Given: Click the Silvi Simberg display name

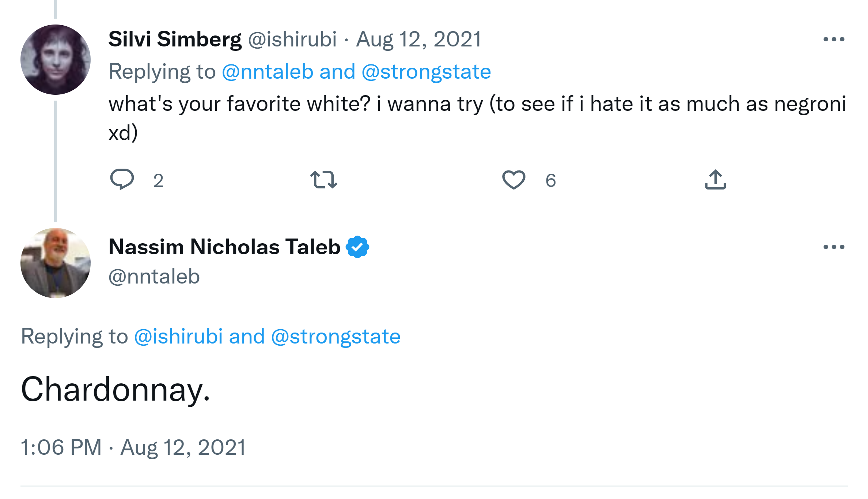Looking at the screenshot, I should [x=175, y=39].
